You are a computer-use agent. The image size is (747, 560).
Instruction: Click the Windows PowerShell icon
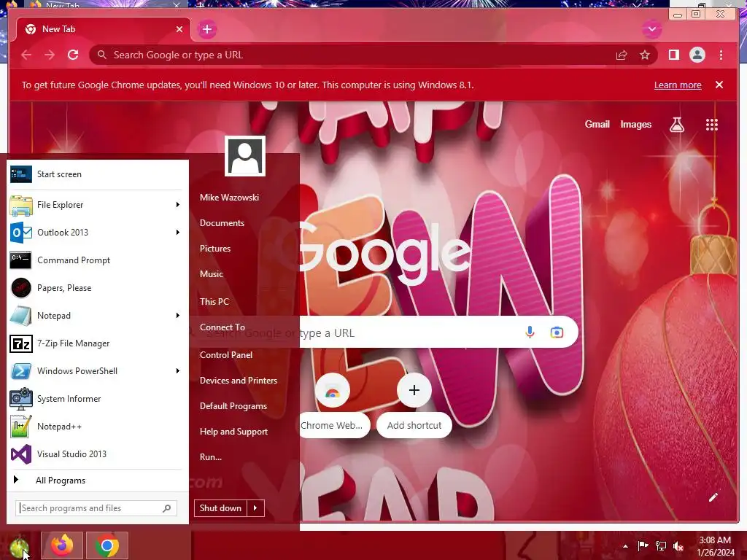pyautogui.click(x=21, y=371)
